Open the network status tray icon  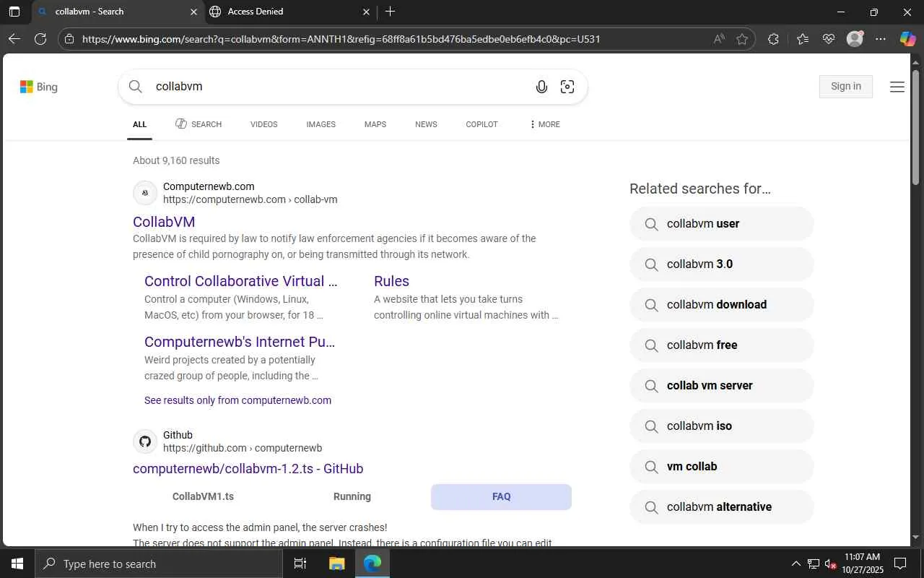click(x=814, y=564)
